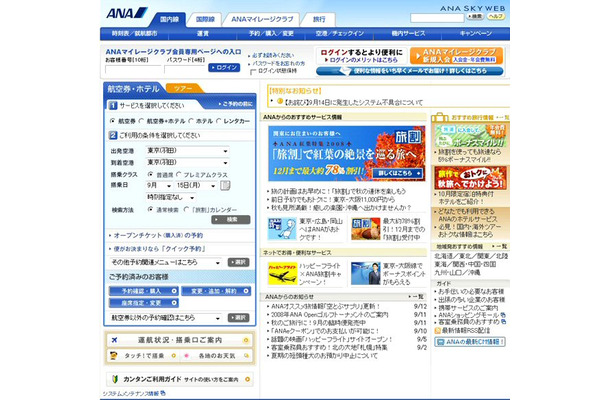Select the ホテル radio button
The width and height of the screenshot is (610, 400).
191,121
